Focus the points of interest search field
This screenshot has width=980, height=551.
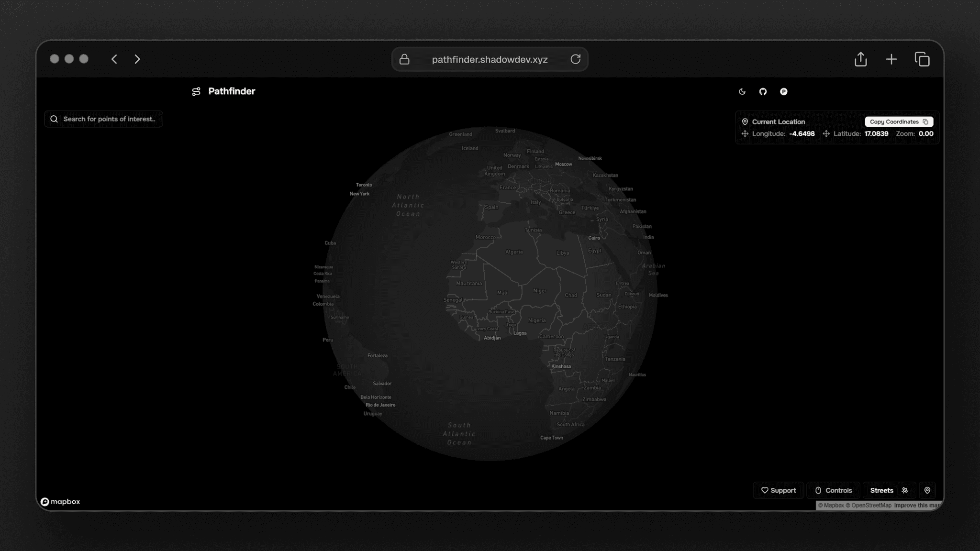(109, 119)
